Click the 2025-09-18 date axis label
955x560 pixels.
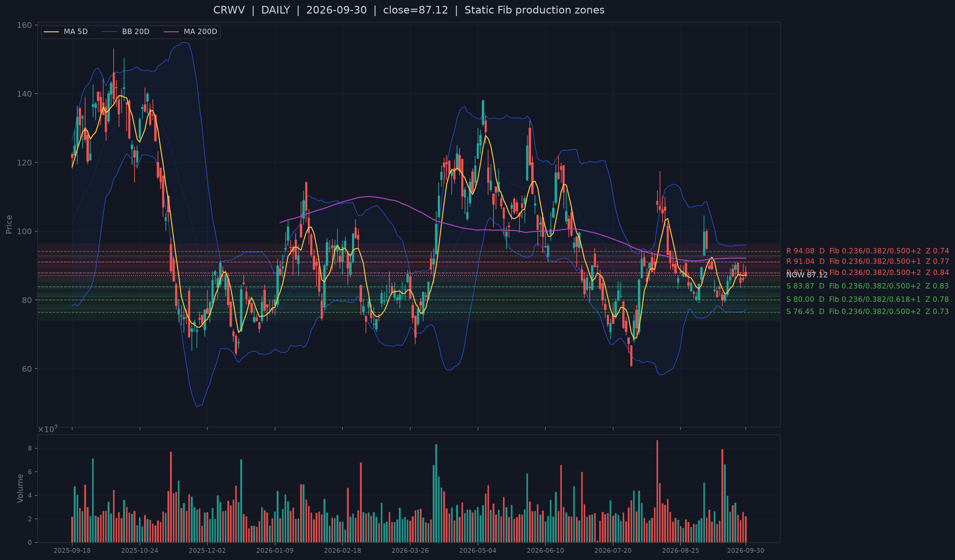72,551
